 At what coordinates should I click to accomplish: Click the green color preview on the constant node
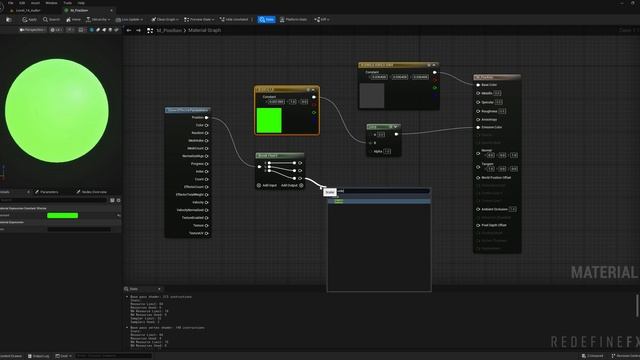(269, 120)
